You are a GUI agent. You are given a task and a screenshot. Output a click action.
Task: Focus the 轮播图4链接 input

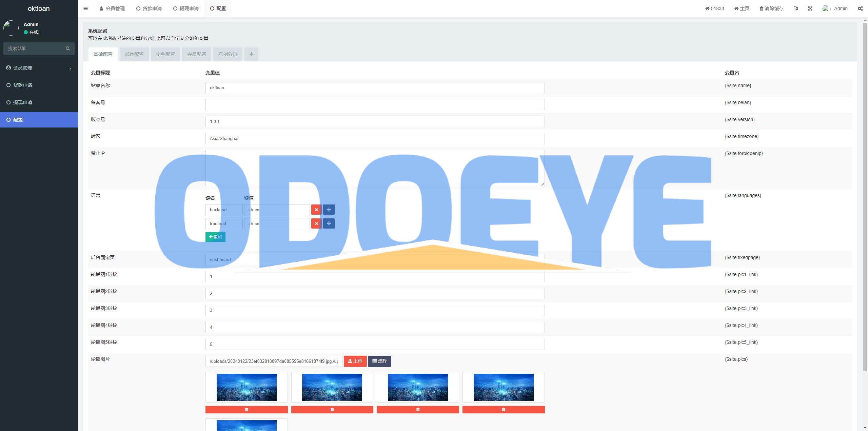click(x=375, y=327)
